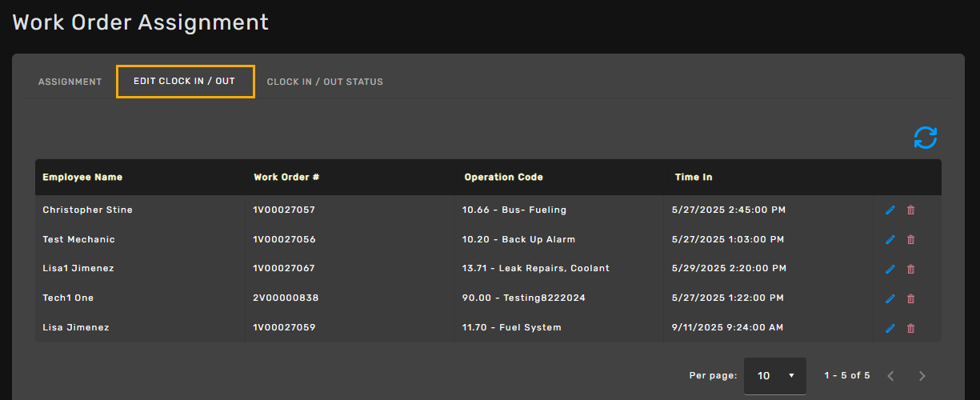Switch to the Assignment tab

[70, 82]
